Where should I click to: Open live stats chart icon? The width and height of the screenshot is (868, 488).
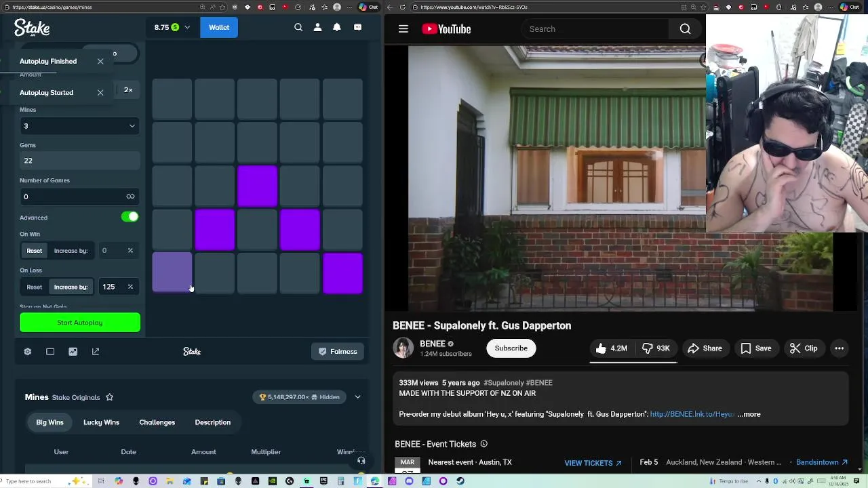(x=73, y=352)
